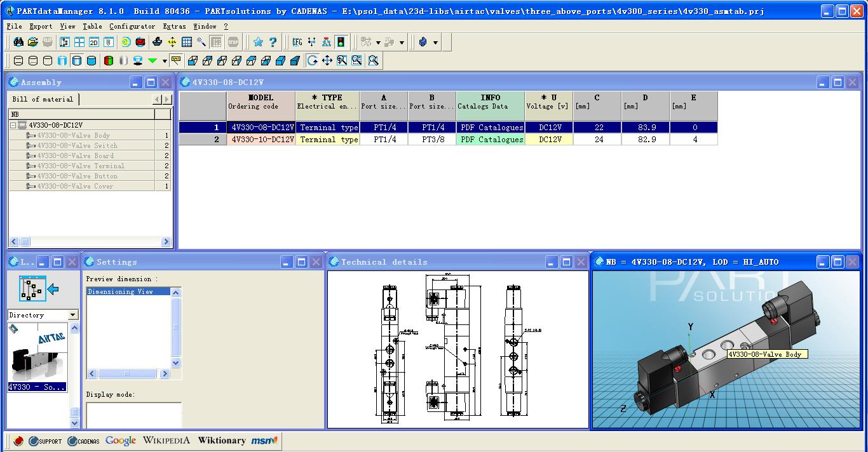Click the pan move arrows icon
This screenshot has width=868, height=452.
click(x=327, y=60)
